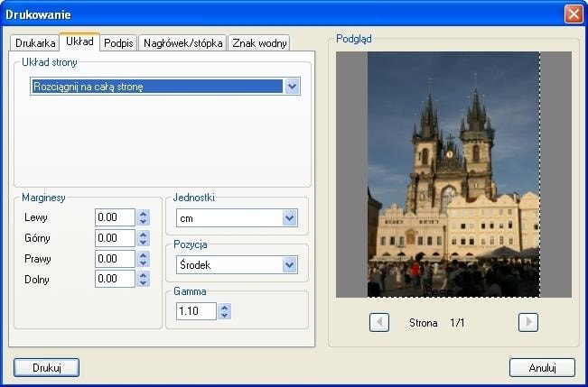This screenshot has height=387, width=588.
Task: Click the Gamma value field
Action: click(196, 311)
